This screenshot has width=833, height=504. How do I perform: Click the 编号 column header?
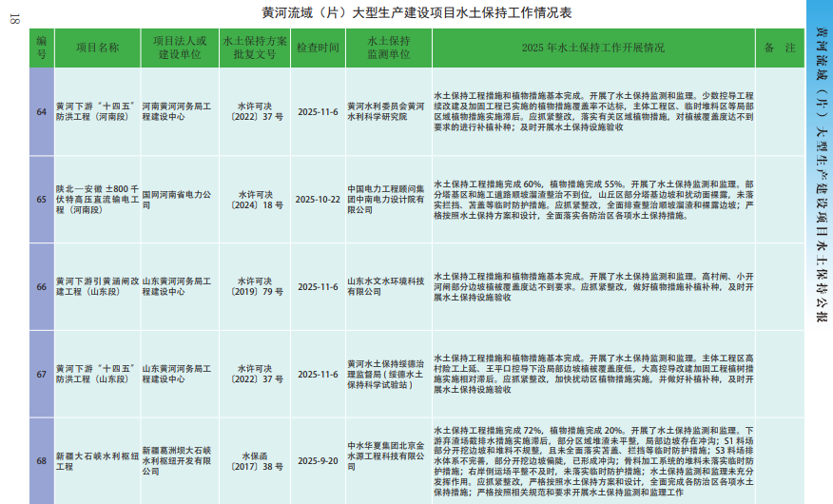(41, 48)
